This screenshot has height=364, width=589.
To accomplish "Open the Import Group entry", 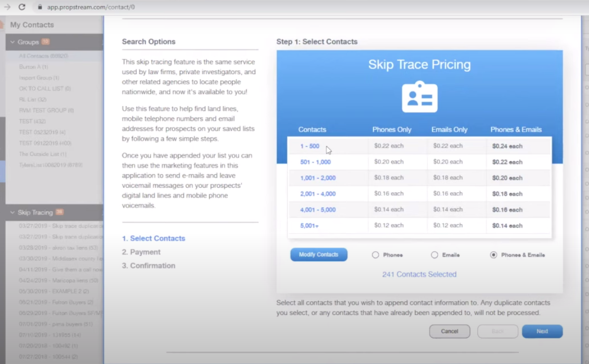I will point(39,77).
